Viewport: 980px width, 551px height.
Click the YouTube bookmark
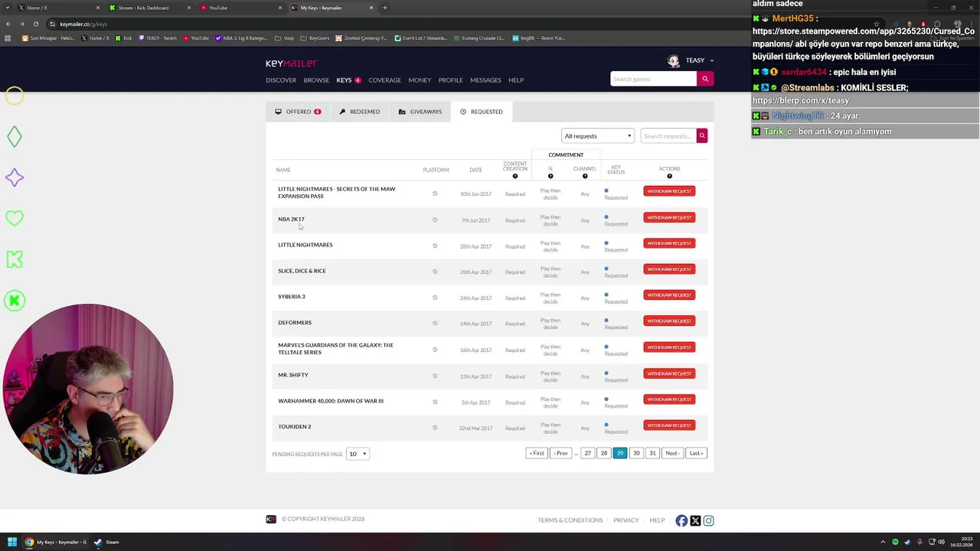point(196,38)
